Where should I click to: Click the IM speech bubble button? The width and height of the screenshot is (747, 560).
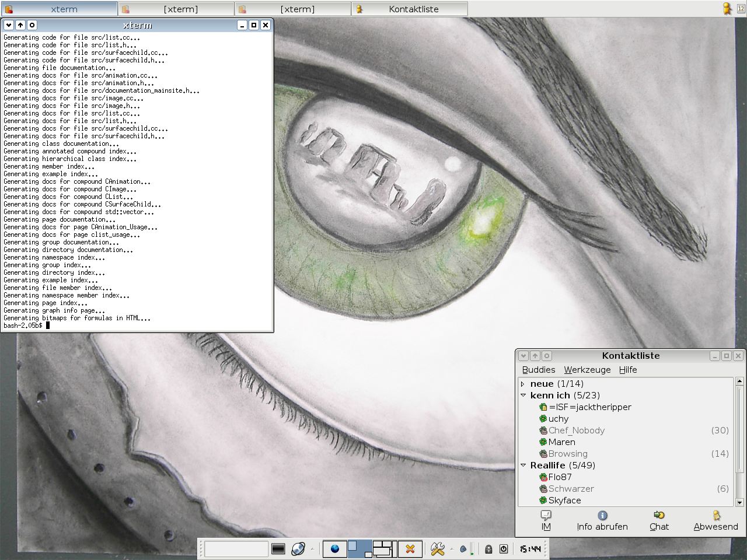[x=546, y=520]
